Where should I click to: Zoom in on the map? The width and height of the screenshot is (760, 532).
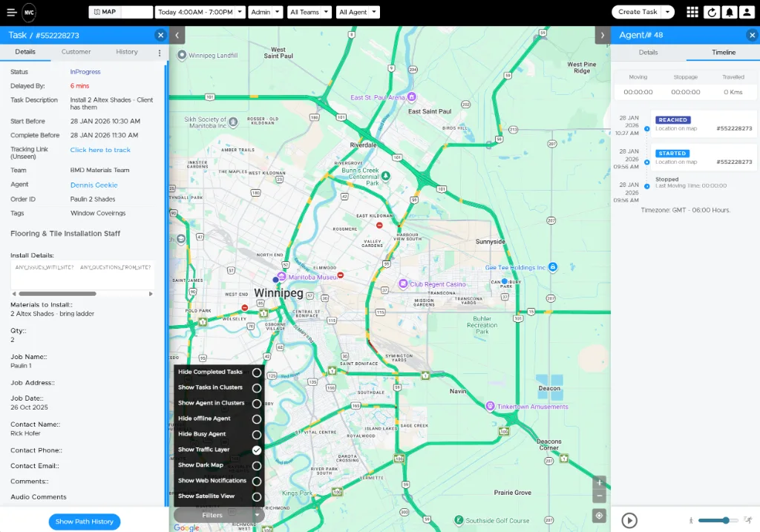coord(599,482)
